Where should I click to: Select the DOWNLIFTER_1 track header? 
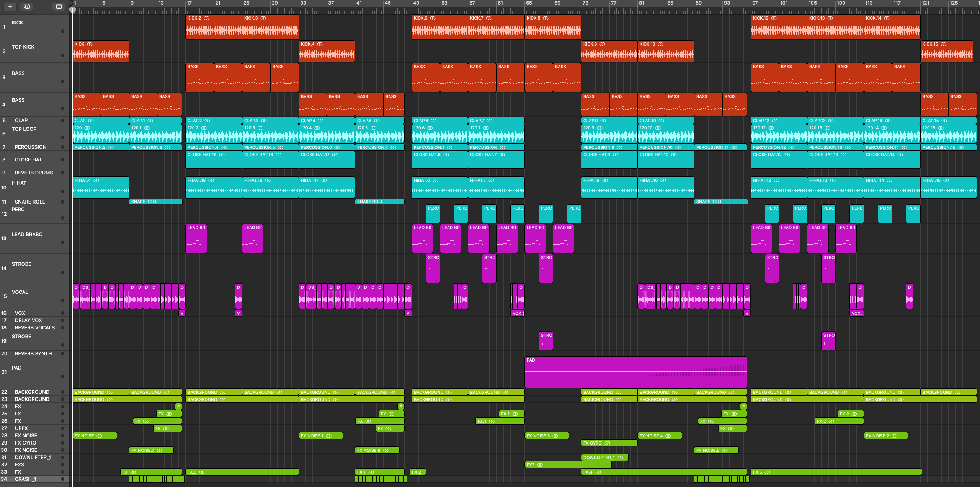[34, 457]
